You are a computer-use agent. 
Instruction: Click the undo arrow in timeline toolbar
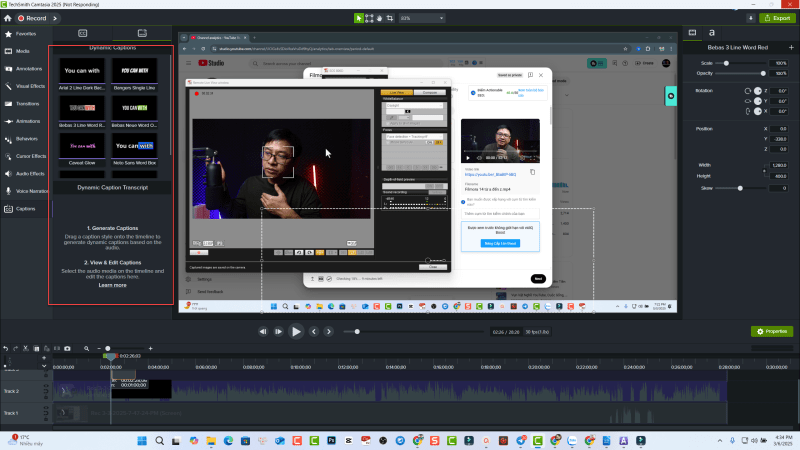6,348
